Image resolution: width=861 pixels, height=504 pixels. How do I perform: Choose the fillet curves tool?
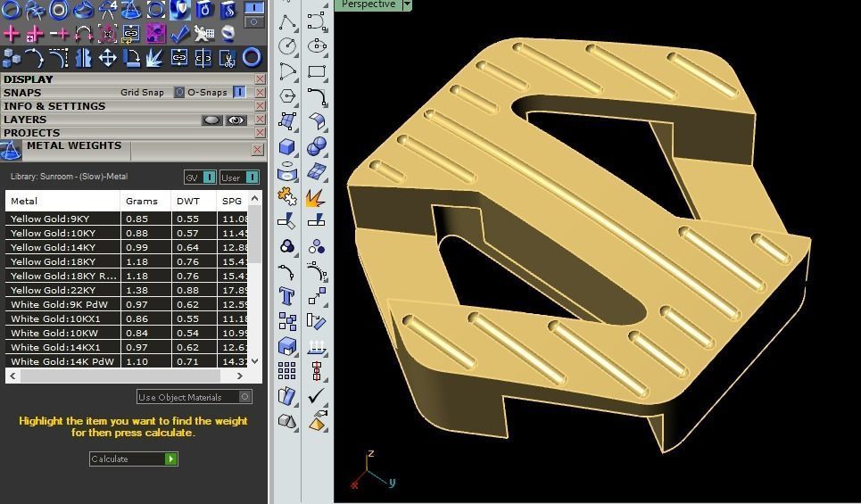pos(317,96)
